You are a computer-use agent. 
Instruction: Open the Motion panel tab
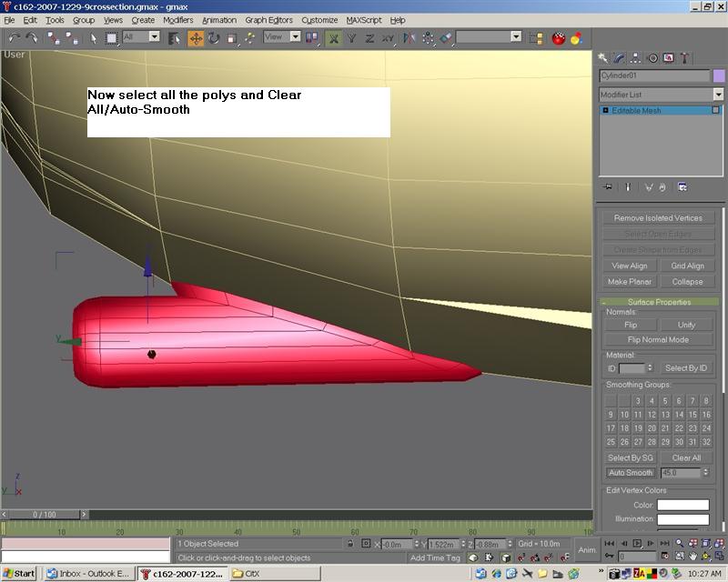pyautogui.click(x=652, y=58)
